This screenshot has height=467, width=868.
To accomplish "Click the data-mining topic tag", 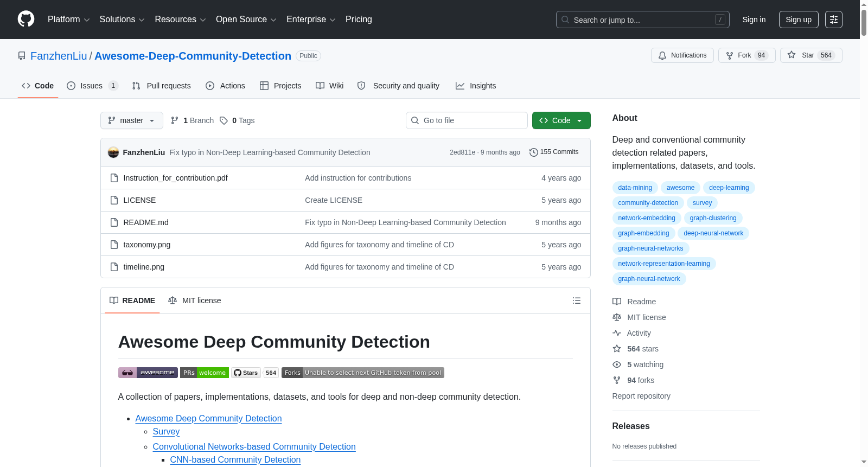I will [635, 188].
